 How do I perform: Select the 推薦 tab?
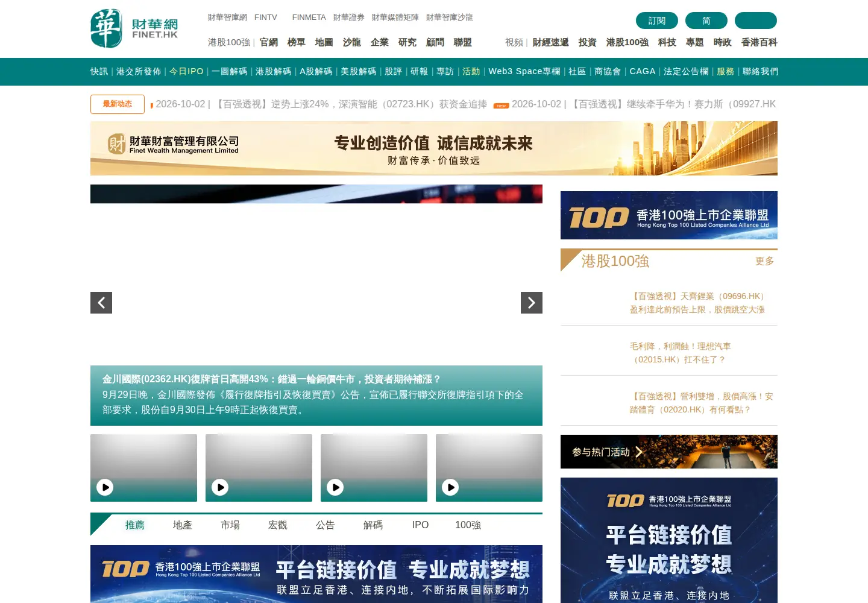(x=135, y=525)
